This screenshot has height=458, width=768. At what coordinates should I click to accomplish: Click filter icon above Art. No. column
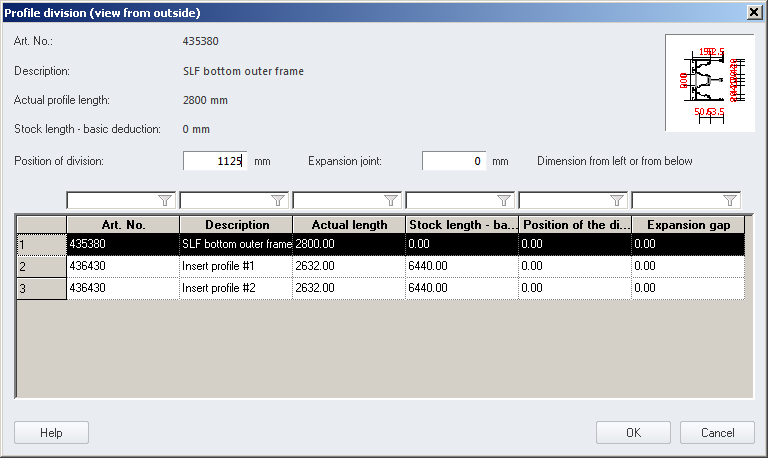(165, 200)
